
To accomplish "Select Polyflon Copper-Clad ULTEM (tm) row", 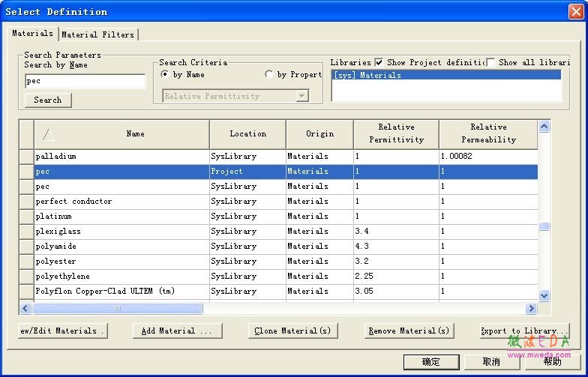I will point(279,291).
